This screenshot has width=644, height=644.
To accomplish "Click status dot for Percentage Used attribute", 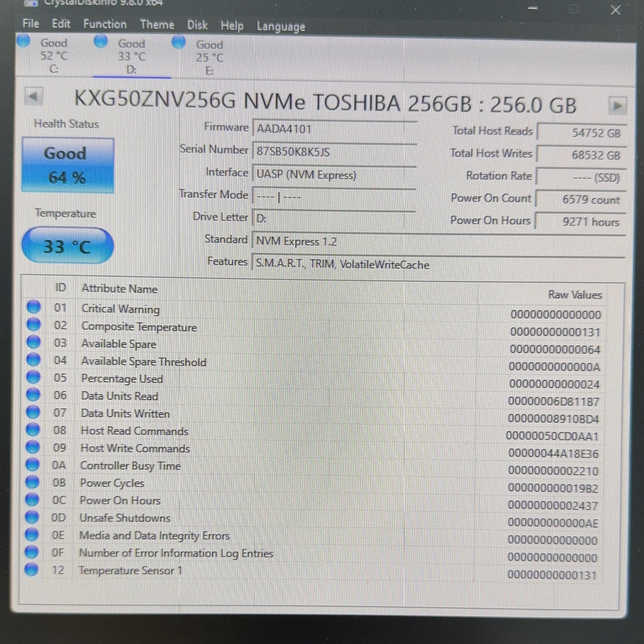I will pyautogui.click(x=33, y=377).
